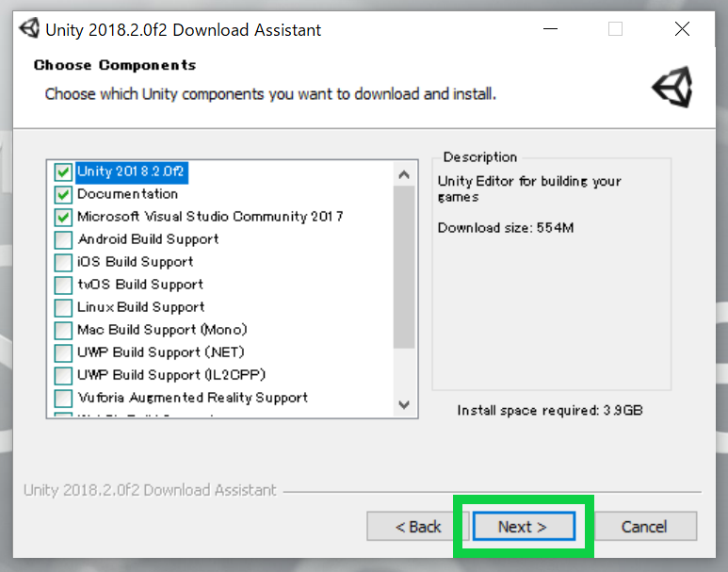Tick the iOS Build Support checkbox

(x=63, y=262)
